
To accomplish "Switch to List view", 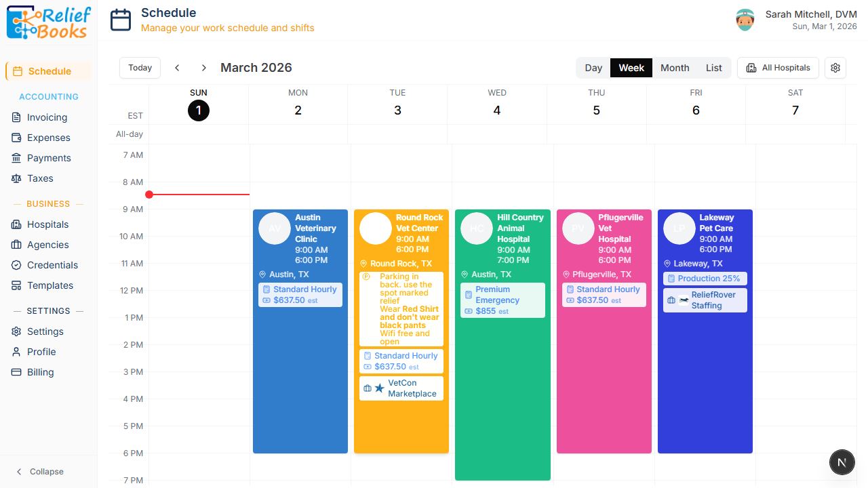I will click(713, 68).
